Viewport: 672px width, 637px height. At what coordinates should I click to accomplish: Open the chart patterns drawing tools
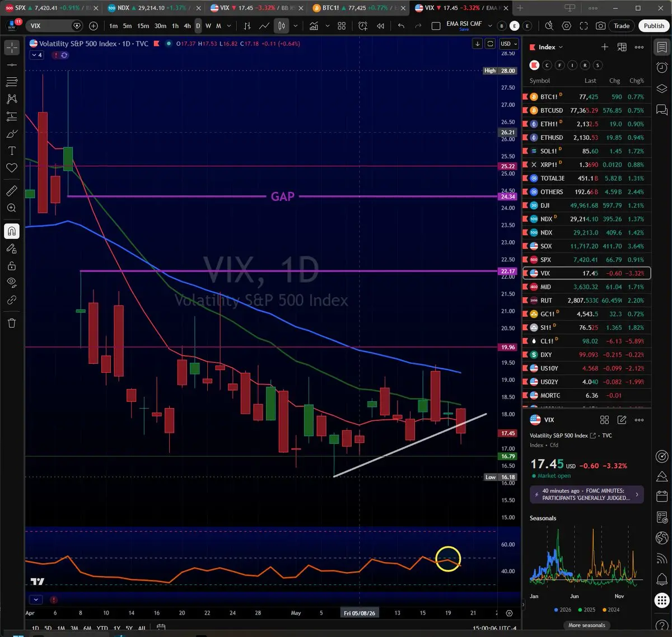[12, 99]
